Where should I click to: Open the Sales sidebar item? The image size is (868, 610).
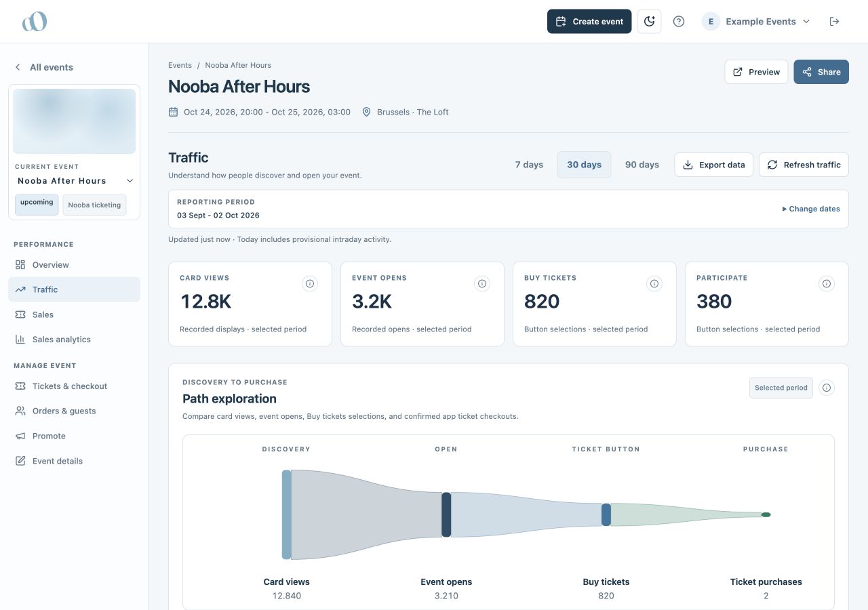[75, 314]
